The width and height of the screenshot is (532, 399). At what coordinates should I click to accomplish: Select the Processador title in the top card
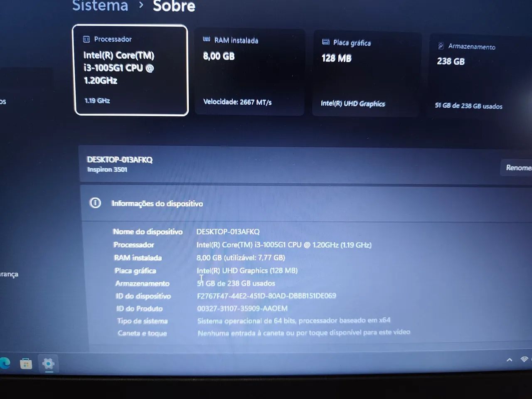(x=113, y=39)
